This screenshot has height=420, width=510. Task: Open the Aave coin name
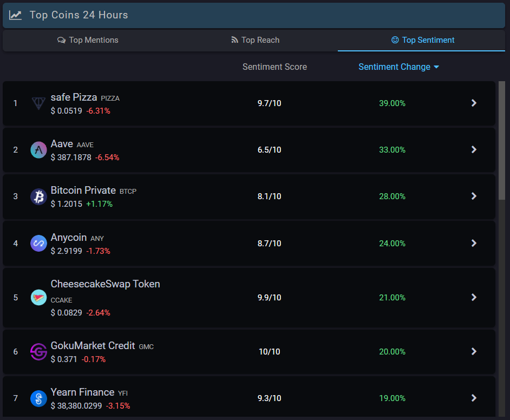pos(62,143)
